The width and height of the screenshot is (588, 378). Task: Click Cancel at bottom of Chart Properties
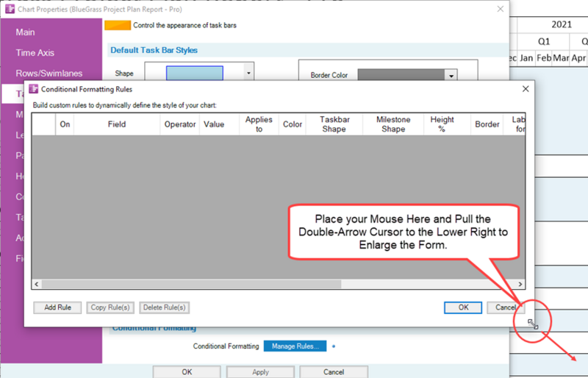click(x=334, y=372)
